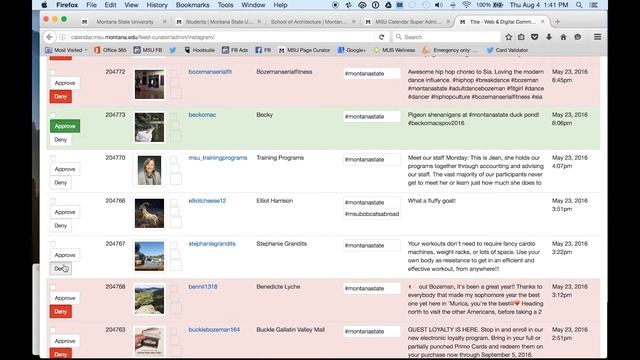Click the Pocket save icon
640x360 pixels.
point(535,37)
